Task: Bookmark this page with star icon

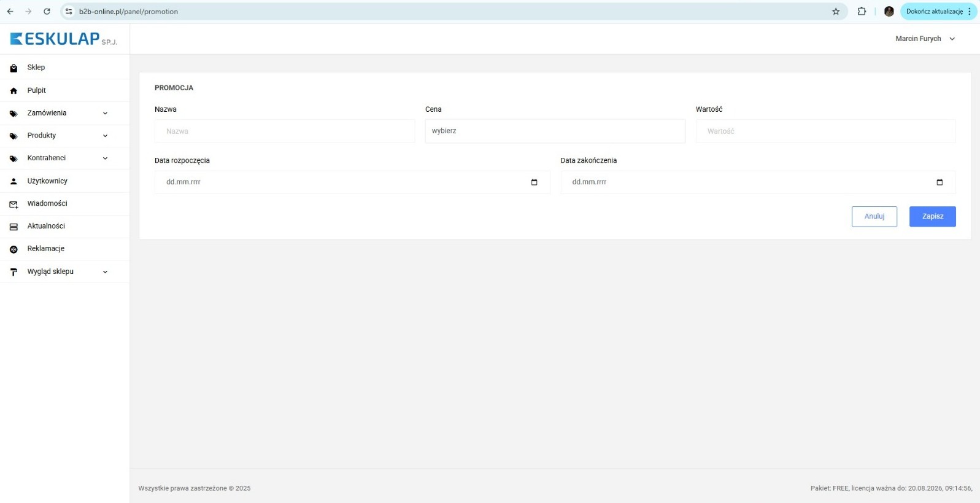Action: (835, 12)
